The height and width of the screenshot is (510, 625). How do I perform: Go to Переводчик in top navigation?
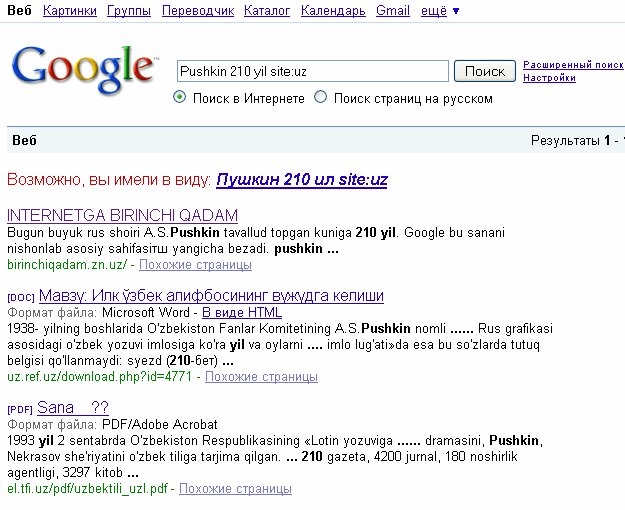[198, 11]
